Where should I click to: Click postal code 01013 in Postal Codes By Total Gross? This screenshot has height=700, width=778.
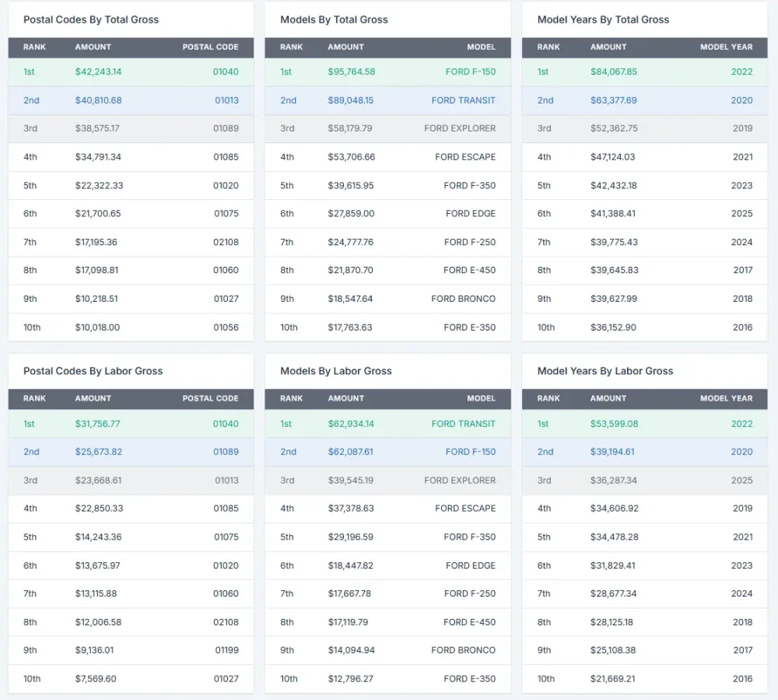pyautogui.click(x=226, y=100)
